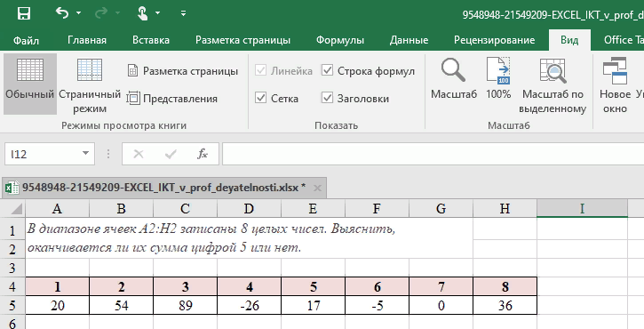The width and height of the screenshot is (644, 329).
Task: Click into the formula bar input
Action: coord(433,154)
